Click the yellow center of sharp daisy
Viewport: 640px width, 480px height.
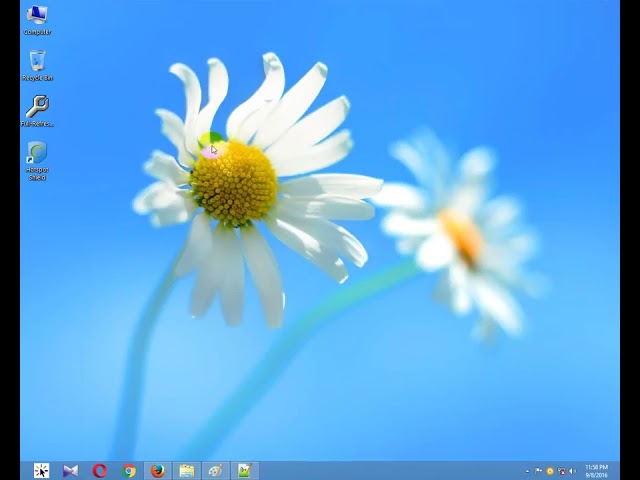point(234,182)
